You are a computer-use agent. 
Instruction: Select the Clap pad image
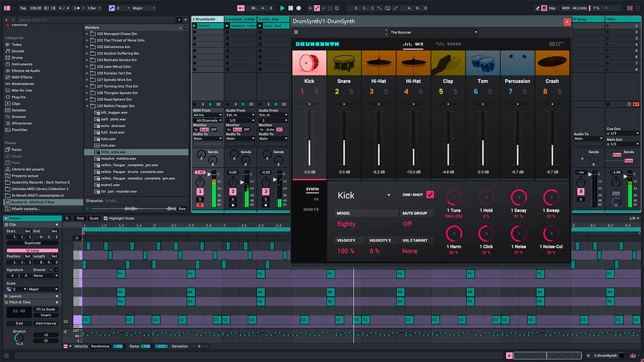pos(448,62)
